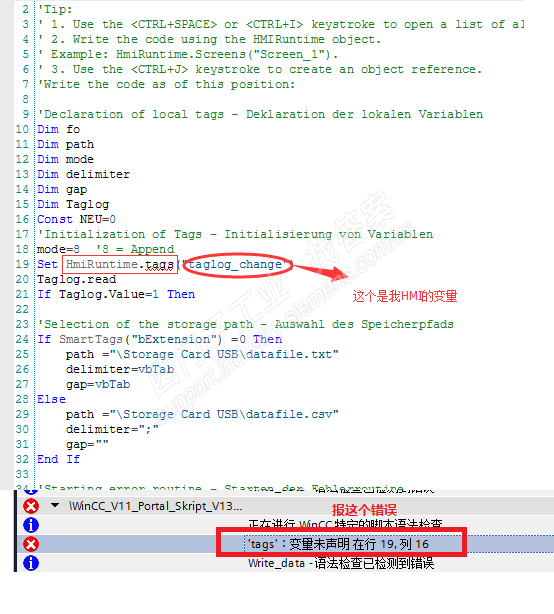Click 'Const NEU=0' on line 16
Viewport: 554px width, 614px height.
77,219
